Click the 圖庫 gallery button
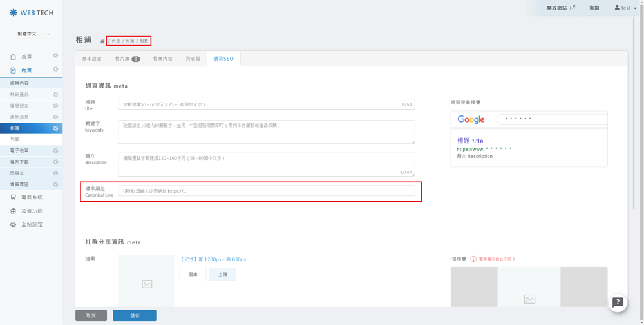This screenshot has height=325, width=644. tap(193, 274)
